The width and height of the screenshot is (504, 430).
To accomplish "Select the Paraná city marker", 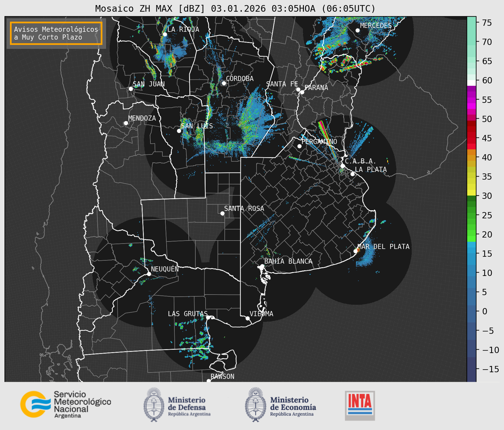I will 302,92.
